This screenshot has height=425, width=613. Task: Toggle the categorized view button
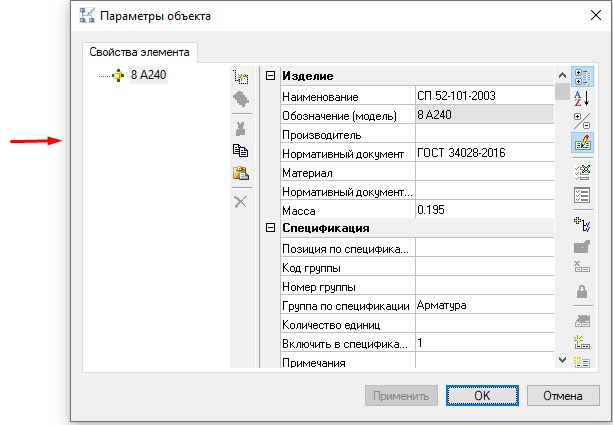580,76
